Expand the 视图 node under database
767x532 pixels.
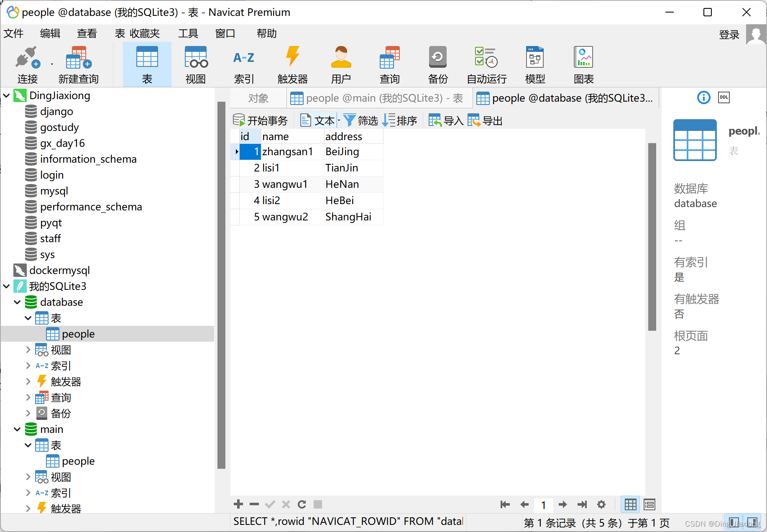28,350
